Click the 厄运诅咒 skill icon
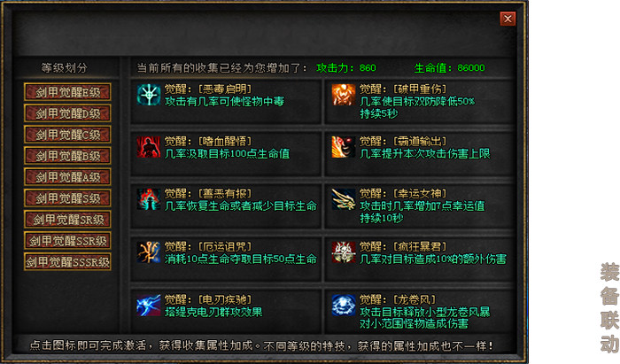This screenshot has height=364, width=620. (149, 252)
